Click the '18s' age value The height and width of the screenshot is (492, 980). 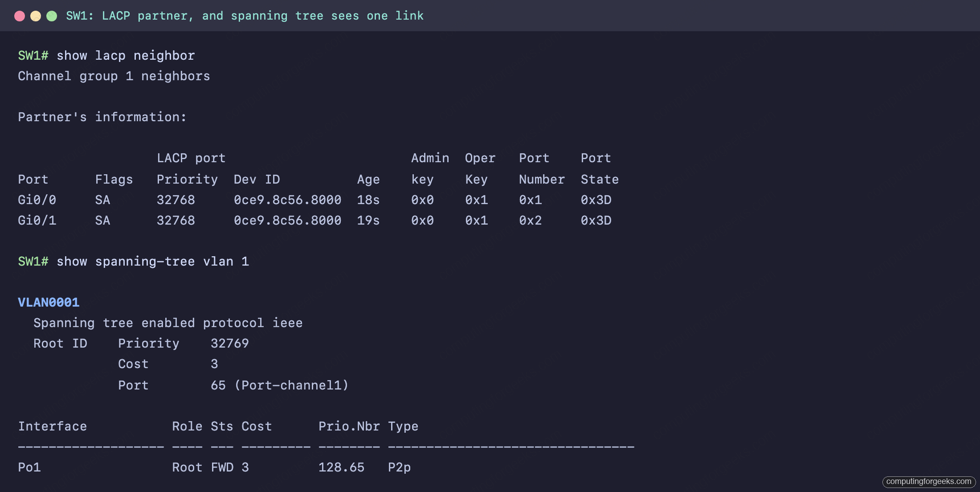(x=368, y=200)
